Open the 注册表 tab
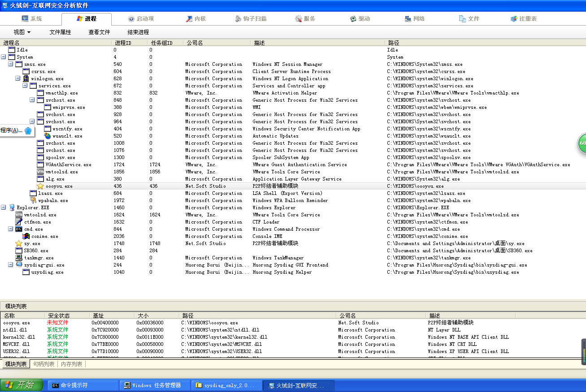Image resolution: width=586 pixels, height=392 pixels. (x=524, y=19)
